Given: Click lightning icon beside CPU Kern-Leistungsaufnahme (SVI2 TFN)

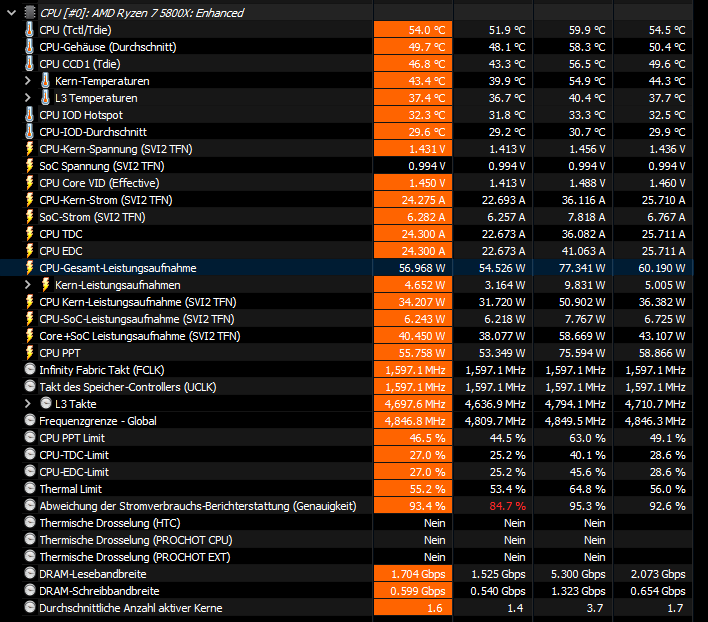Looking at the screenshot, I should [x=29, y=302].
